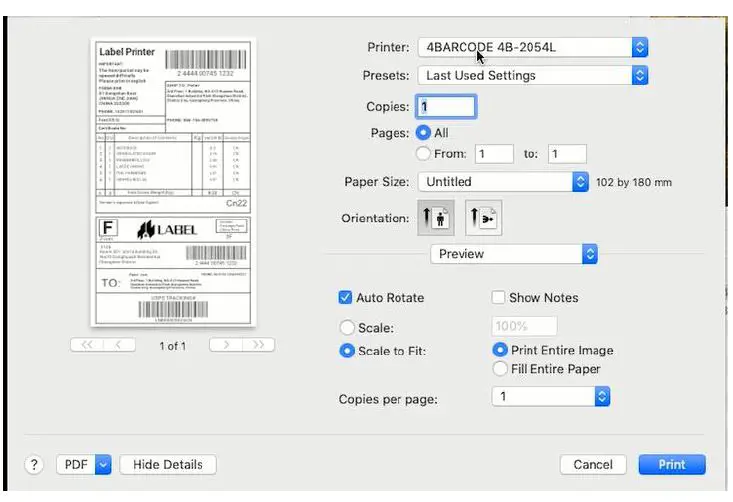
Task: Select the Scale radio button
Action: pyautogui.click(x=347, y=328)
